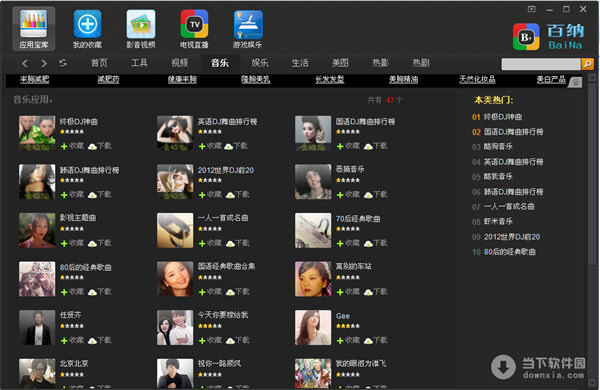600x390 pixels.
Task: Favorite 70后经典歌曲 with the plus icon
Action: pyautogui.click(x=340, y=243)
